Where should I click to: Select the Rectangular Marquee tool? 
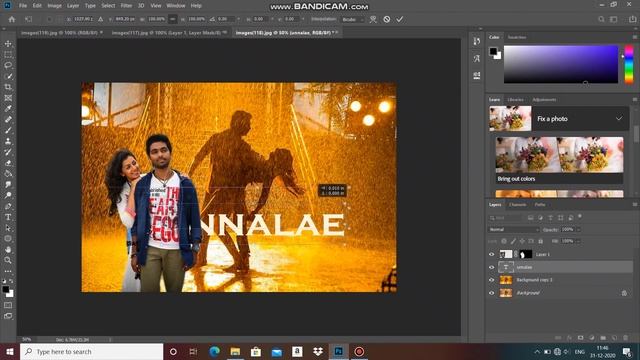[8, 54]
